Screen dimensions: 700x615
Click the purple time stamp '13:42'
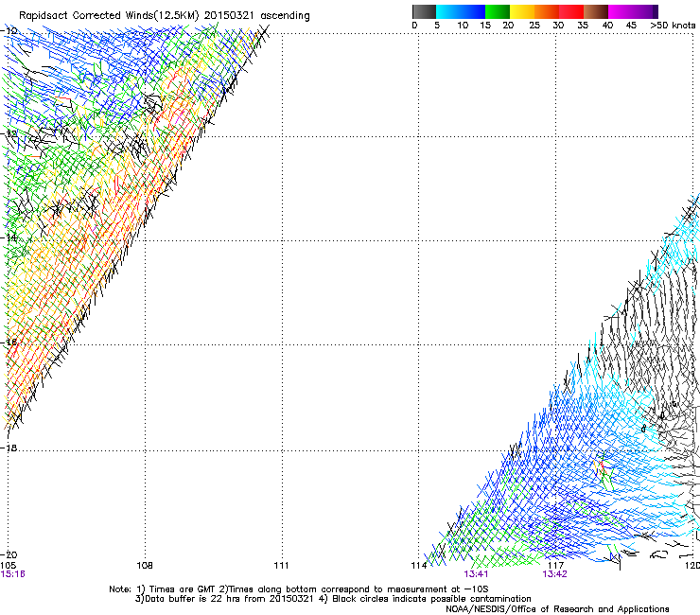[x=554, y=574]
